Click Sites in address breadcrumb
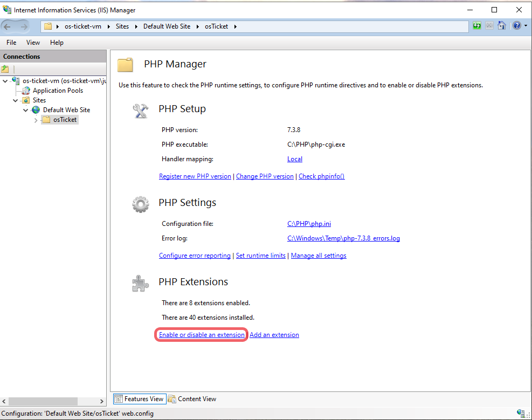 [122, 26]
